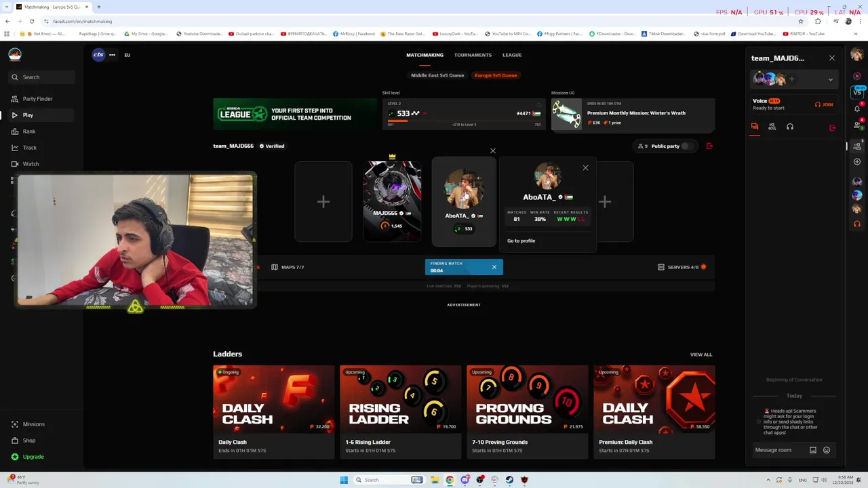Open Windows Start button on taskbar

(x=344, y=480)
